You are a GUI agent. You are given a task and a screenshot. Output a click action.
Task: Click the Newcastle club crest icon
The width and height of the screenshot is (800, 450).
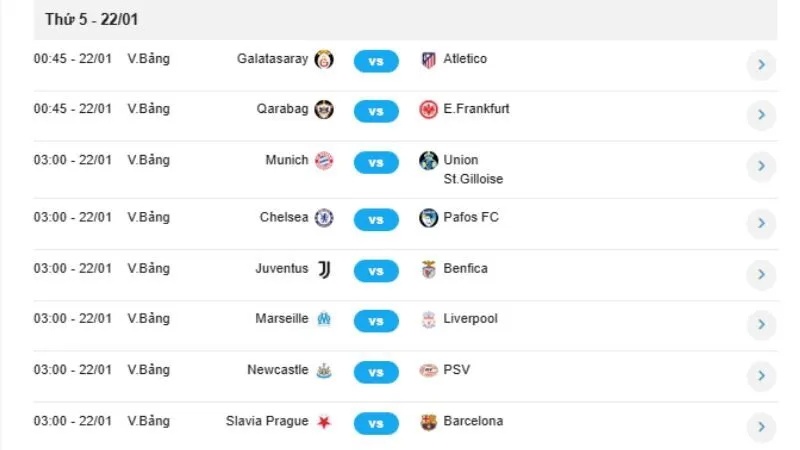(324, 371)
